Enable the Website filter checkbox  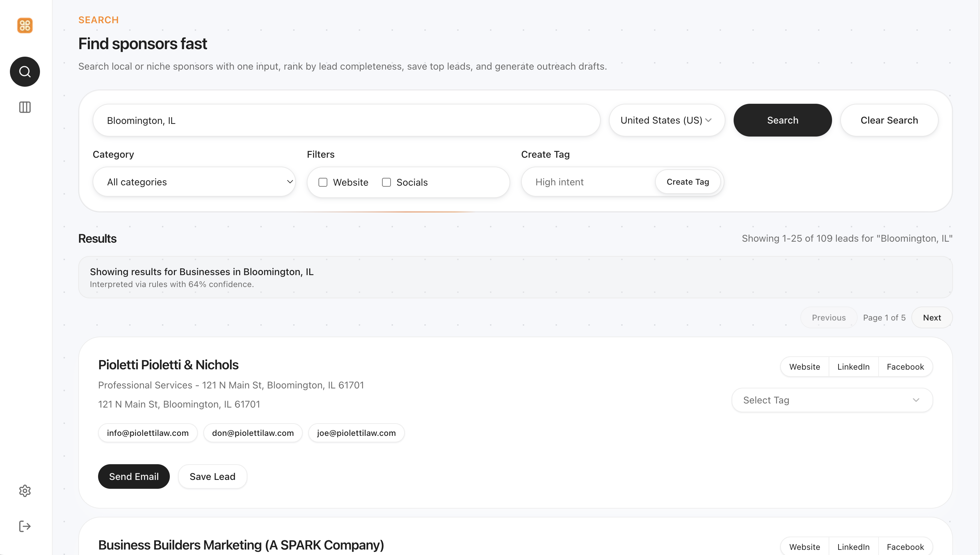(323, 182)
